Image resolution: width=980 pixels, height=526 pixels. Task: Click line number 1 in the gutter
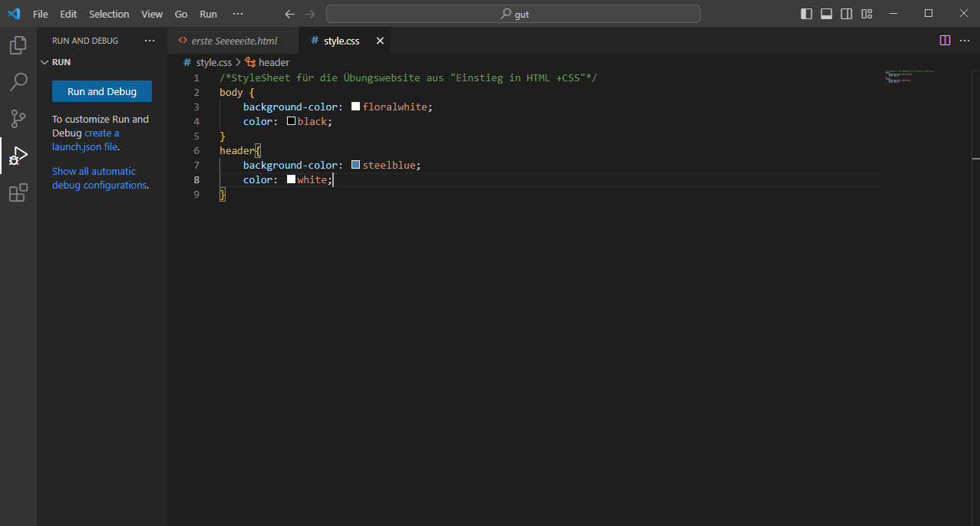196,77
